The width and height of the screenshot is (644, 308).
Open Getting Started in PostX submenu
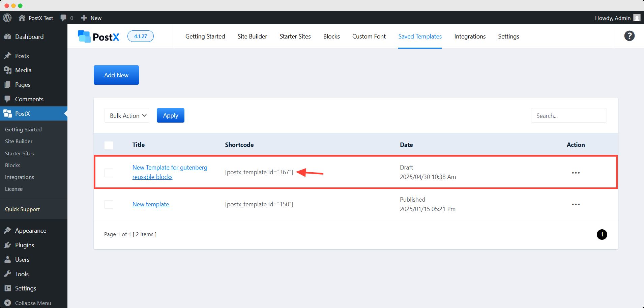point(23,130)
